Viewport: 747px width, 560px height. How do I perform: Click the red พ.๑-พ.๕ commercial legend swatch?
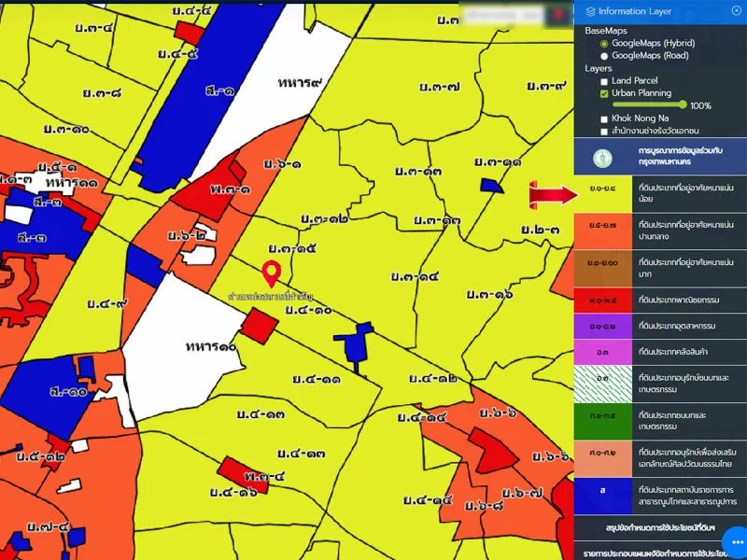coord(602,301)
